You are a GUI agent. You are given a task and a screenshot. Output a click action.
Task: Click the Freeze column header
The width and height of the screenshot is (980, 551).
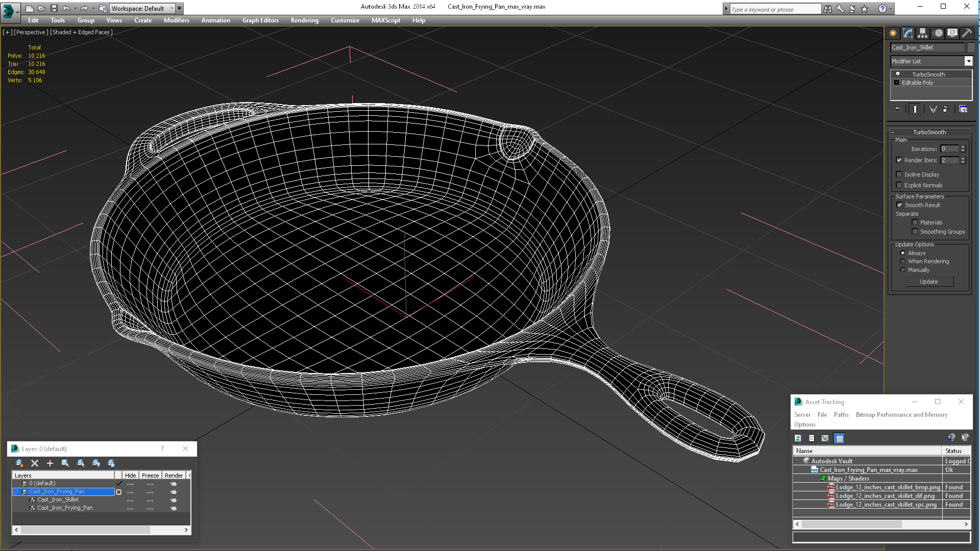[150, 475]
